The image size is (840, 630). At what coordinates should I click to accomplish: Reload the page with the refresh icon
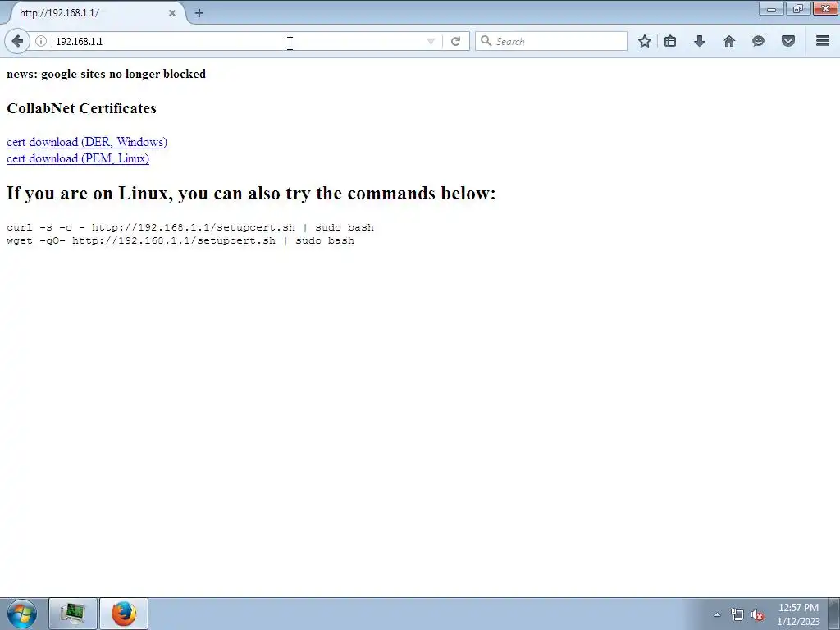coord(455,41)
